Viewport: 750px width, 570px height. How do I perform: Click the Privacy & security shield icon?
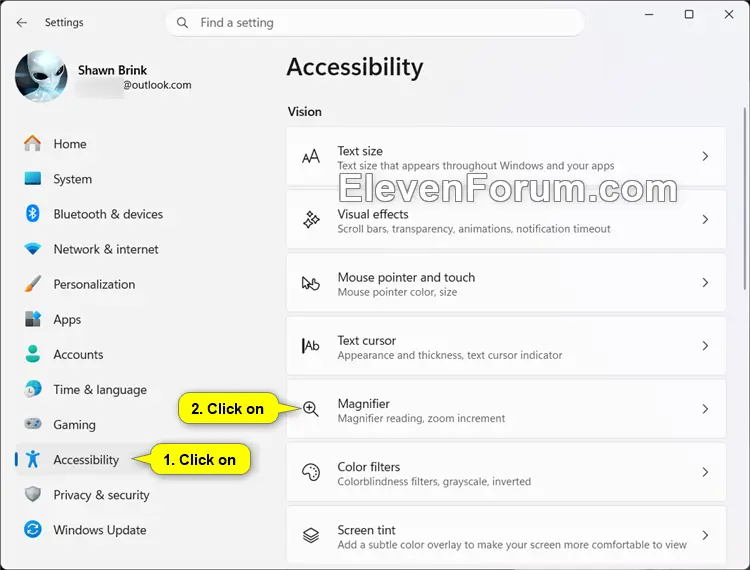pos(33,494)
